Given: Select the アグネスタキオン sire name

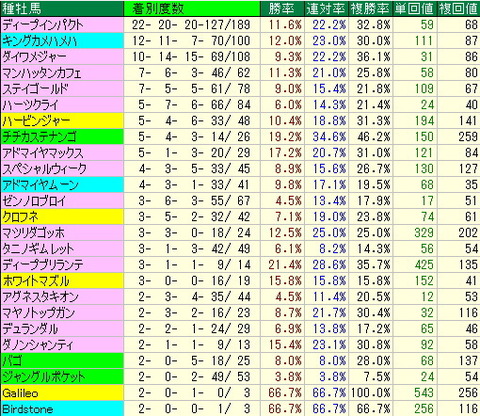Looking at the screenshot, I should click(x=40, y=297).
